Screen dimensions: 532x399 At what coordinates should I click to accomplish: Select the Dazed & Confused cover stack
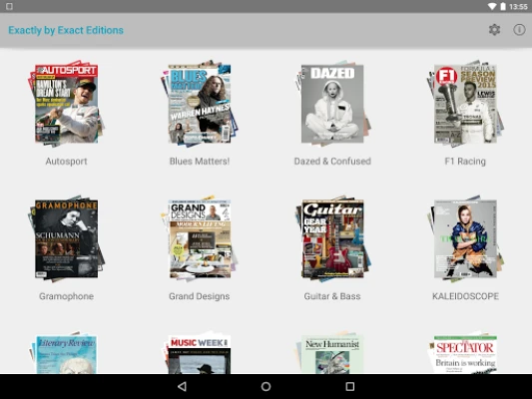click(x=332, y=104)
